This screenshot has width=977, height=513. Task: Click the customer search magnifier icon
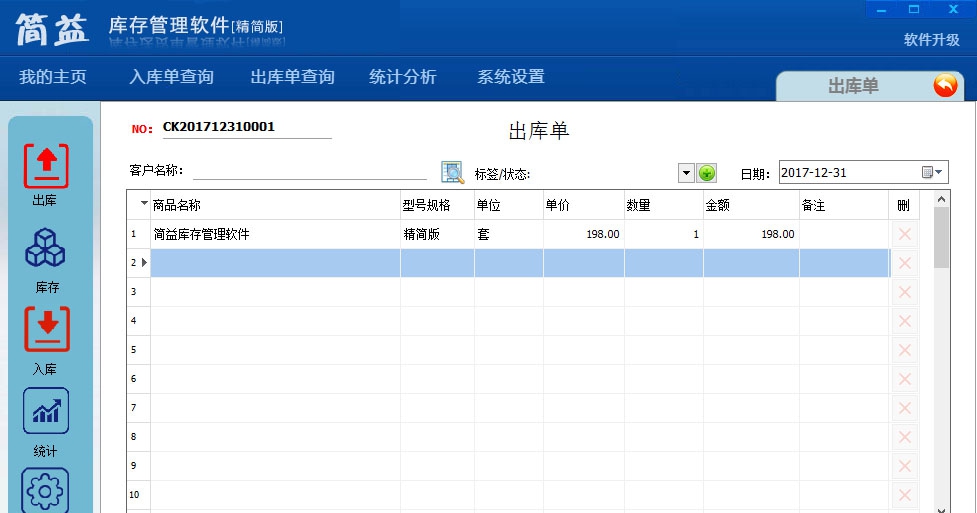[x=452, y=172]
